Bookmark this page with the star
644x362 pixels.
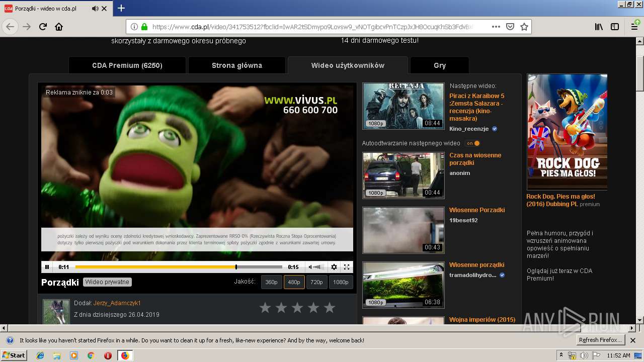(x=524, y=27)
